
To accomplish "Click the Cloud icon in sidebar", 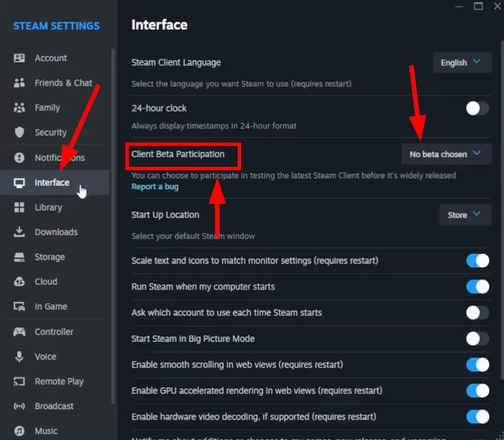I will pos(19,282).
